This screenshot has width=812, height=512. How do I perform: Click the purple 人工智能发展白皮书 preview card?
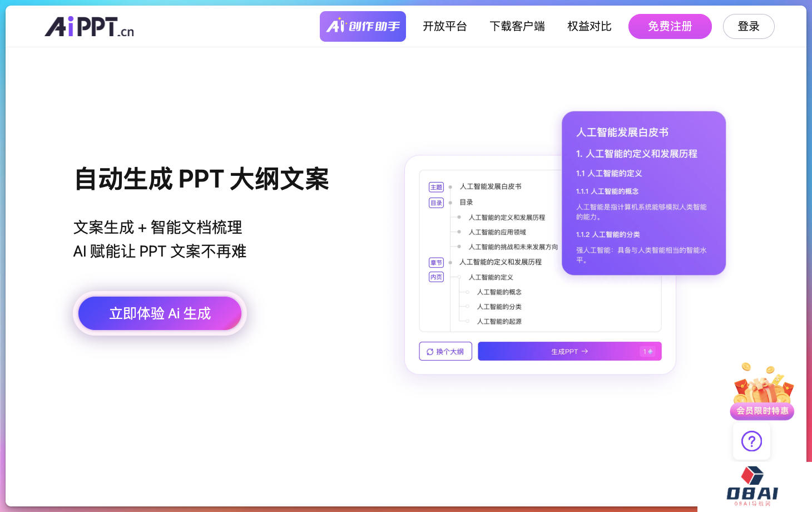[x=643, y=193]
